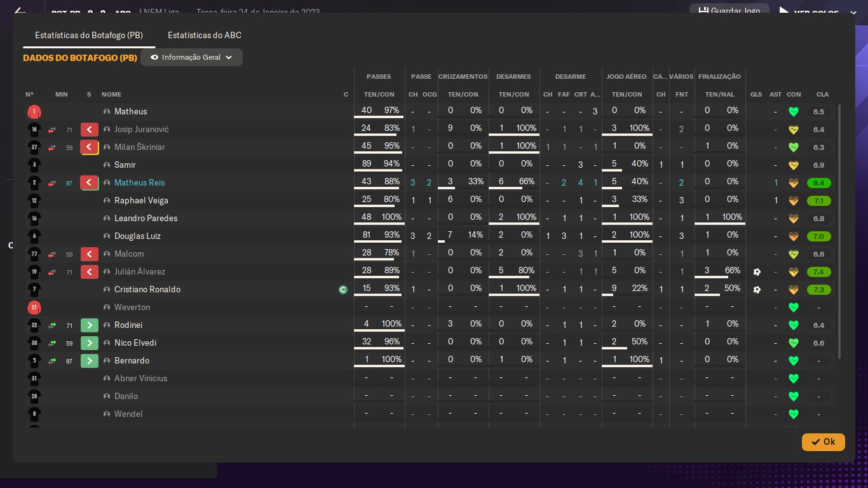Click Cristiano Ronaldo's captain badge
The image size is (868, 488).
click(343, 290)
